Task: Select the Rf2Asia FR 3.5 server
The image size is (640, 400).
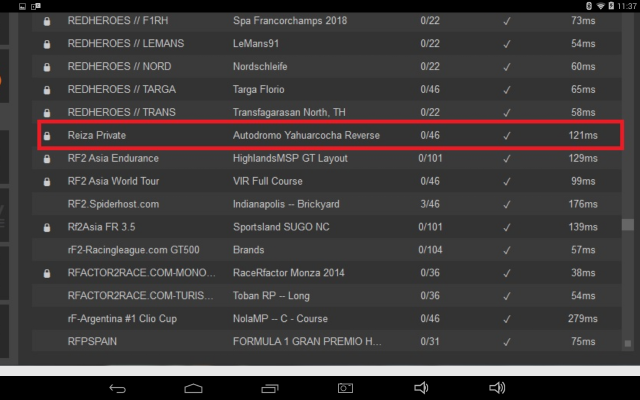Action: [327, 227]
